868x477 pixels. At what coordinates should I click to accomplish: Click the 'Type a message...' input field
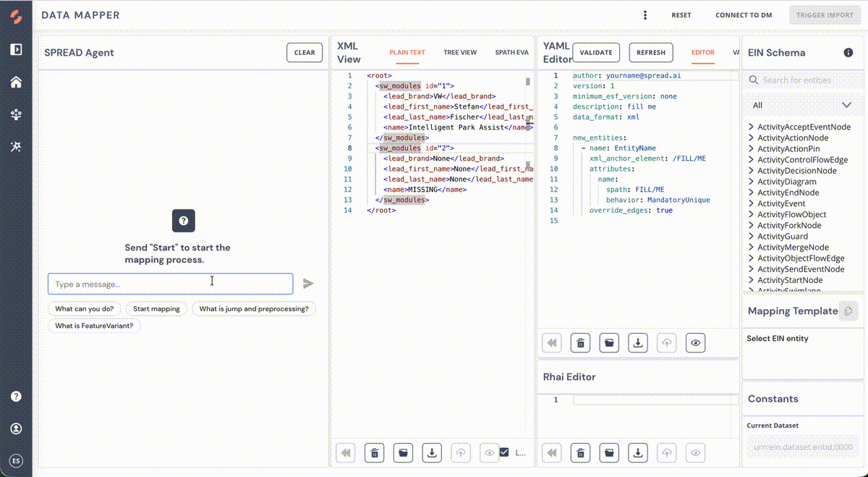[171, 284]
